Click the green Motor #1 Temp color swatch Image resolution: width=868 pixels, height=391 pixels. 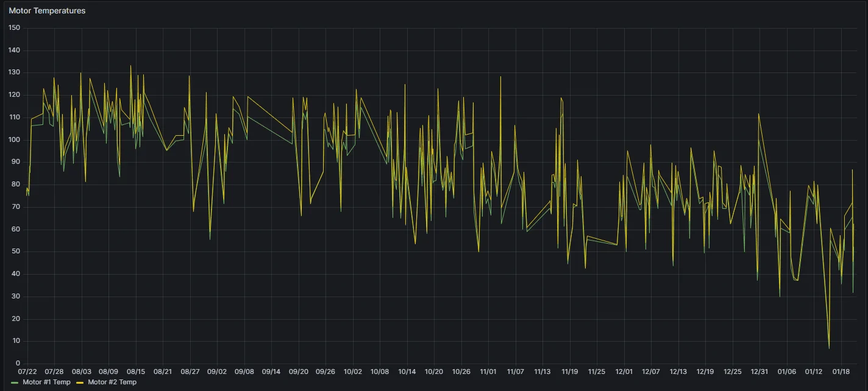click(x=15, y=382)
